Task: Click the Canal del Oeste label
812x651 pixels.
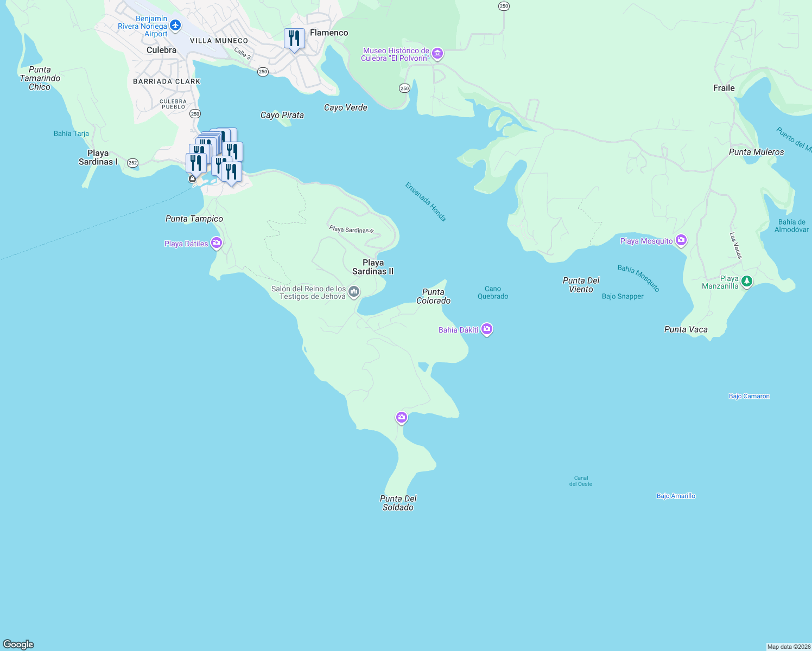Action: (581, 481)
